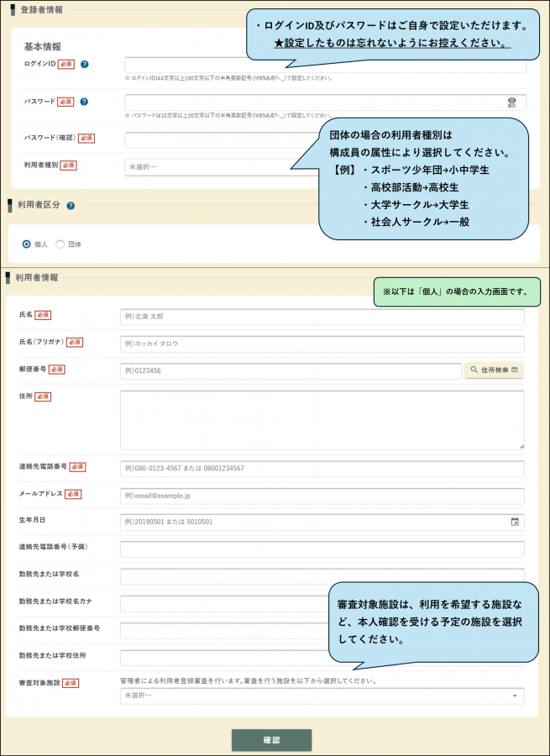Click the 住所検索 button
The image size is (550, 756).
point(494,370)
